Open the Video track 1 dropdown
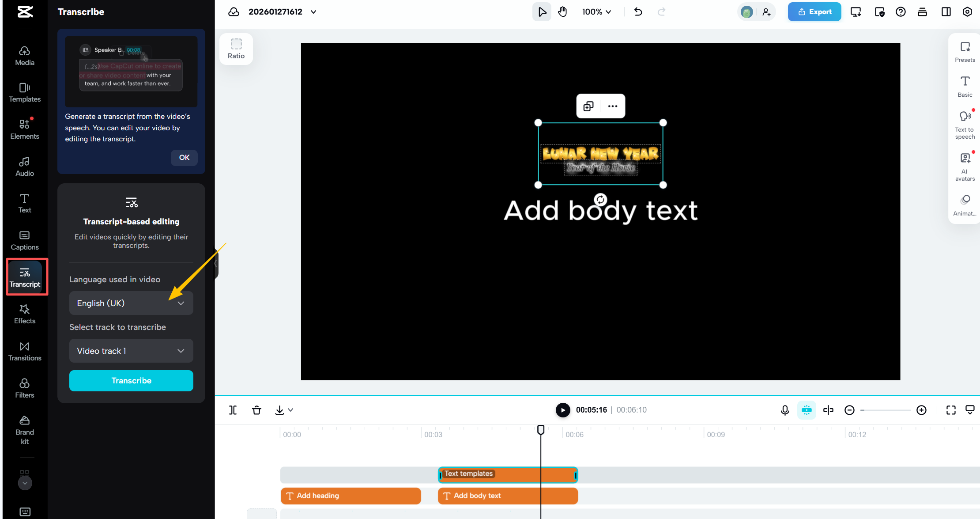Image resolution: width=980 pixels, height=519 pixels. click(131, 351)
